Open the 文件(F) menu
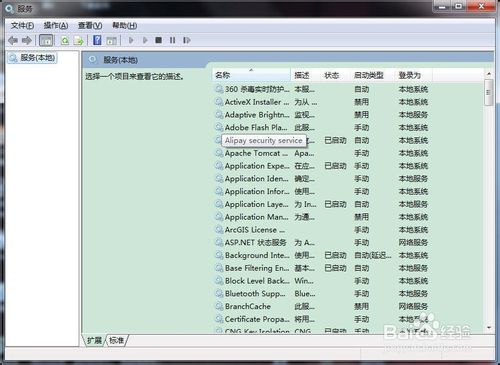 tap(22, 25)
